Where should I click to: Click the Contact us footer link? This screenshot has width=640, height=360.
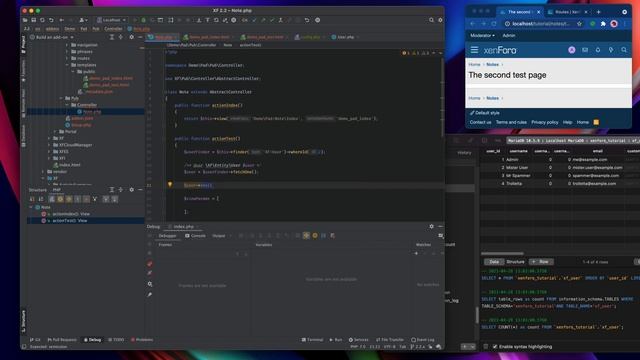click(x=480, y=122)
